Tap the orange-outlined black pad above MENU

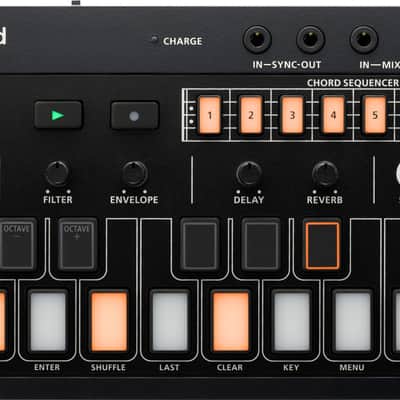[323, 245]
